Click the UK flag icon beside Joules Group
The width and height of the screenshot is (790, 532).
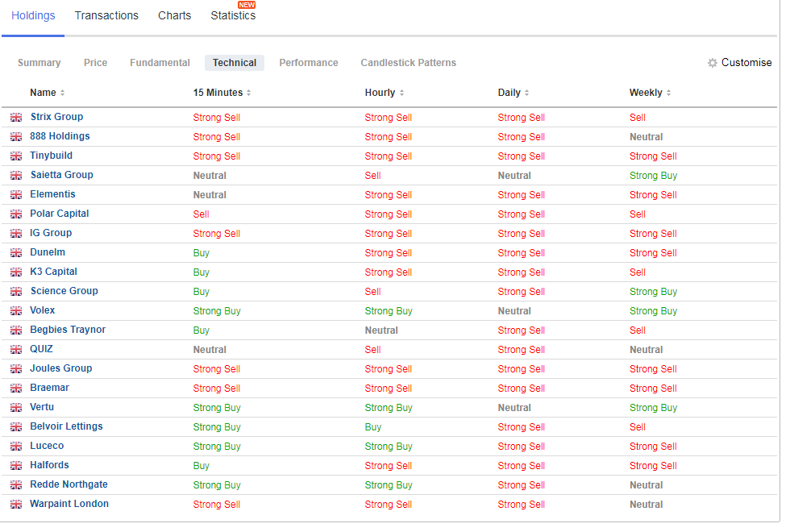tap(16, 369)
